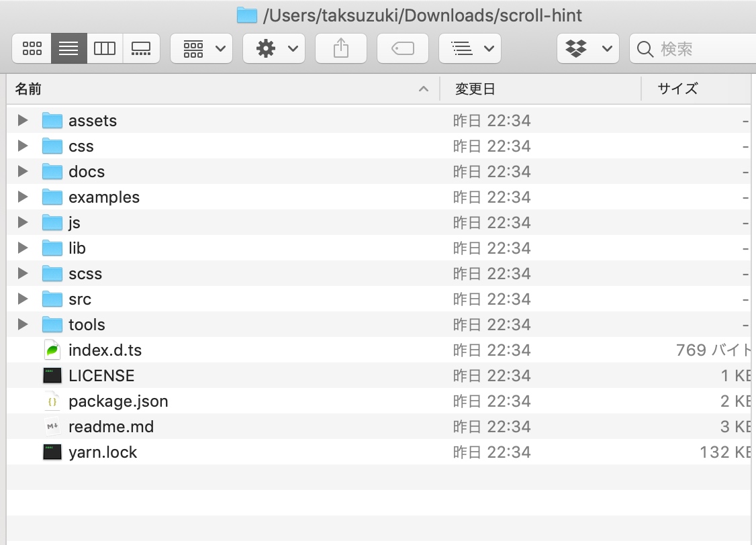Open the group-by arrangement dropdown
The image size is (756, 545).
click(201, 48)
